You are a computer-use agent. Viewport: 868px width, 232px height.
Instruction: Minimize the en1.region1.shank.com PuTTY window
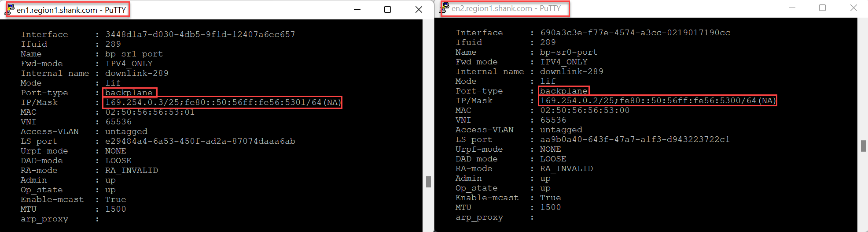point(357,9)
